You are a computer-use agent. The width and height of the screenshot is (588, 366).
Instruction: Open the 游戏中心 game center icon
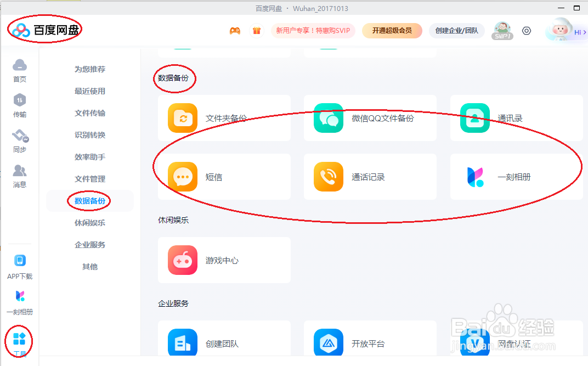click(183, 260)
